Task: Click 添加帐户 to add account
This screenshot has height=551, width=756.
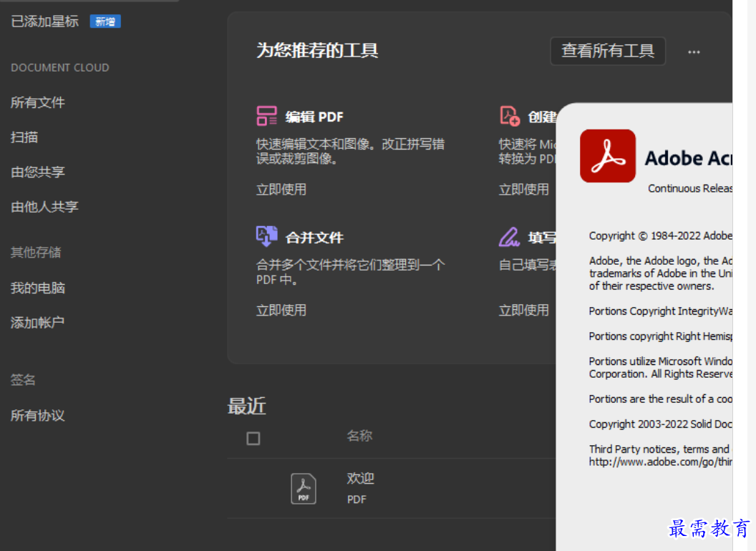Action: 38,323
